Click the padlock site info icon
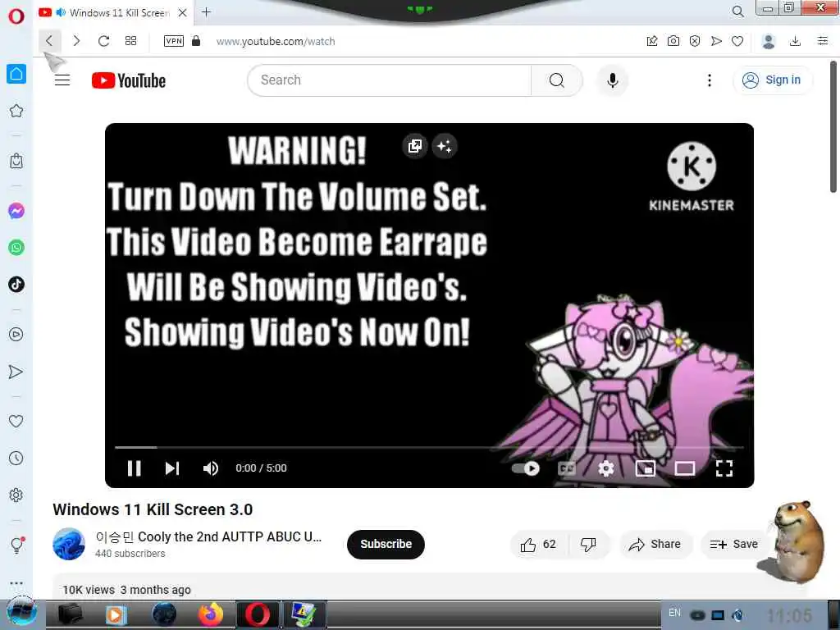This screenshot has height=630, width=840. tap(196, 41)
